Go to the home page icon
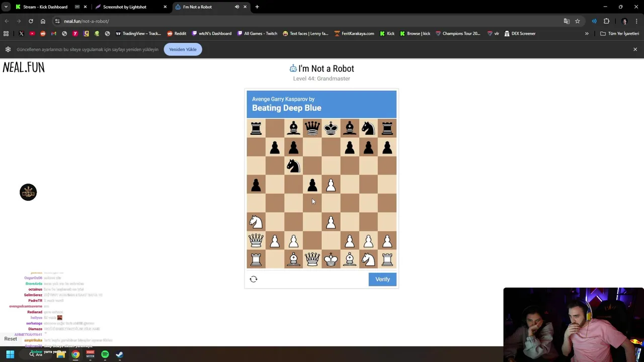This screenshot has height=362, width=644. (43, 21)
